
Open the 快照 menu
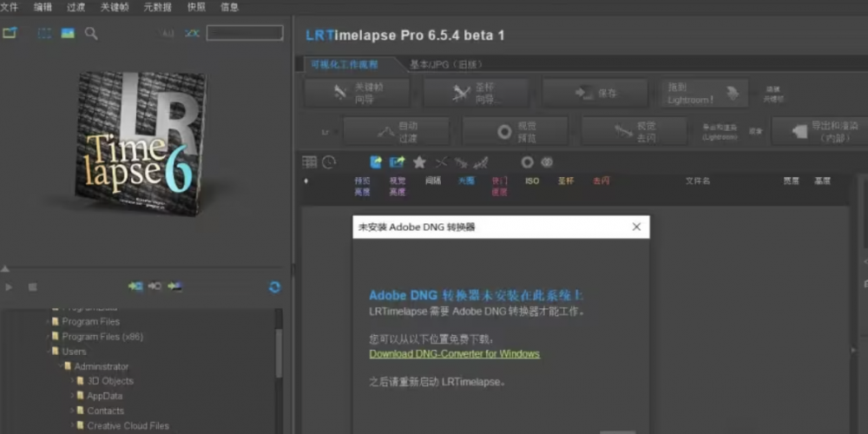[x=196, y=7]
